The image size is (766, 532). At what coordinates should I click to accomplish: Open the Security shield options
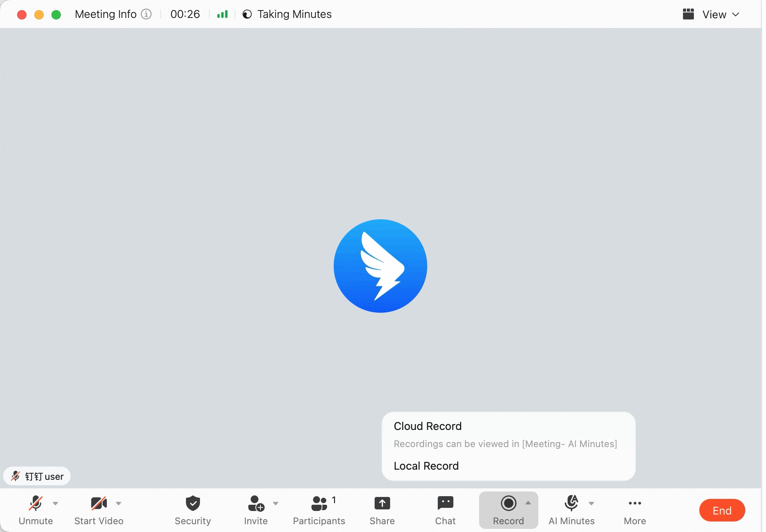(x=193, y=510)
